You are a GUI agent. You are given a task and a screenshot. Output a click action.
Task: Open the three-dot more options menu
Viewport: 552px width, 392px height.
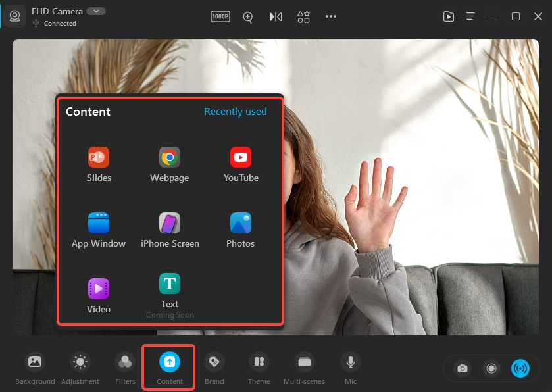(x=331, y=17)
